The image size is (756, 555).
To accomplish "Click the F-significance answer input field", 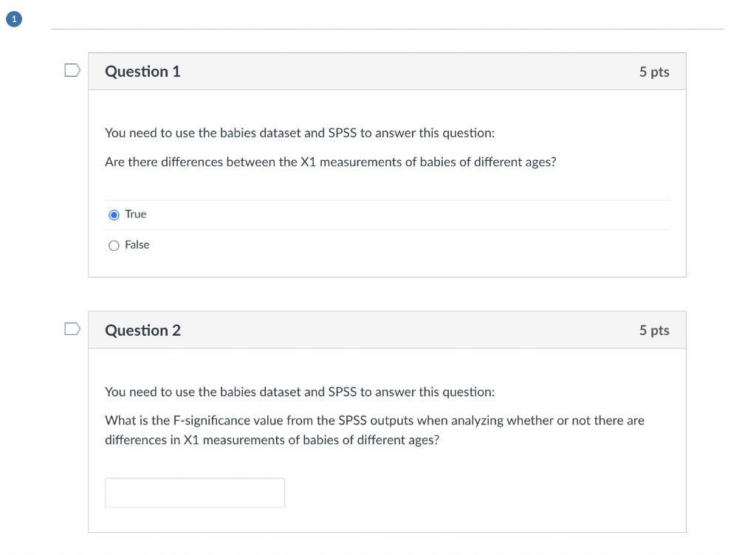I will click(x=194, y=492).
